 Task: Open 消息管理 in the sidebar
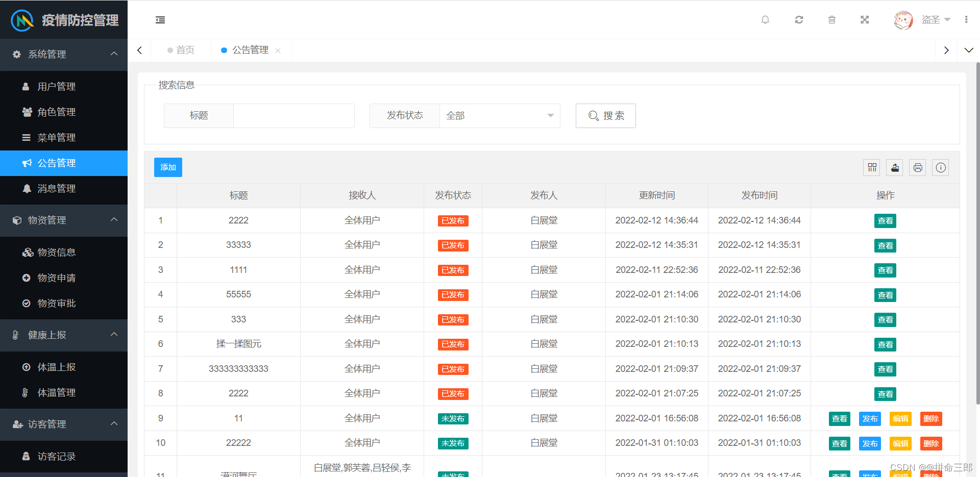[x=64, y=189]
